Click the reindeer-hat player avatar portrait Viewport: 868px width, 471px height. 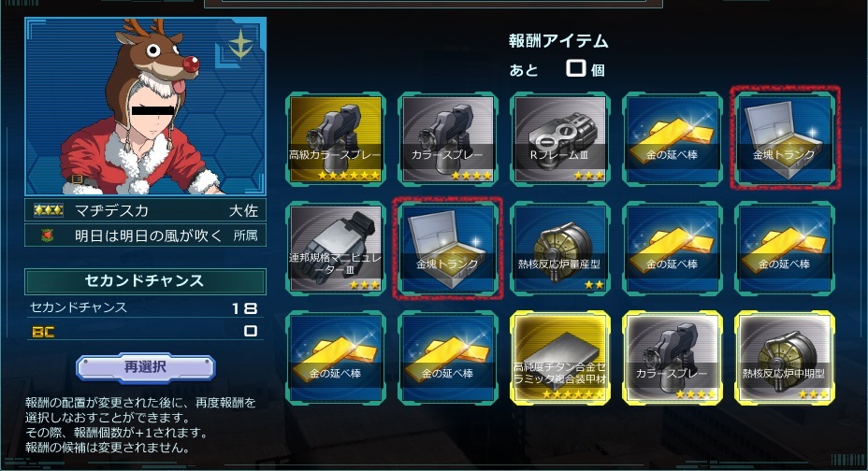pyautogui.click(x=146, y=107)
